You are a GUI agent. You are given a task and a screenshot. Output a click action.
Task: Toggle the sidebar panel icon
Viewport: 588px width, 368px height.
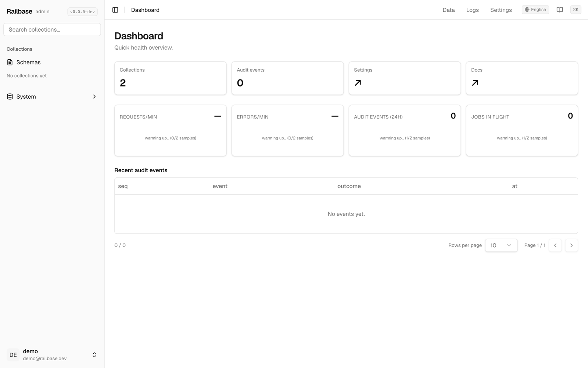[115, 10]
